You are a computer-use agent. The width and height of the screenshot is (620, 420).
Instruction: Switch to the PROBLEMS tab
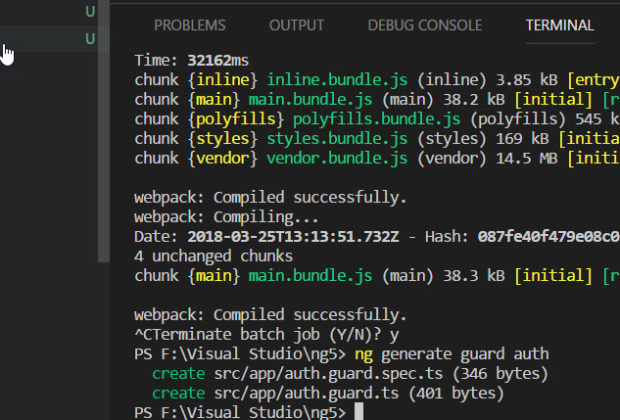point(190,25)
